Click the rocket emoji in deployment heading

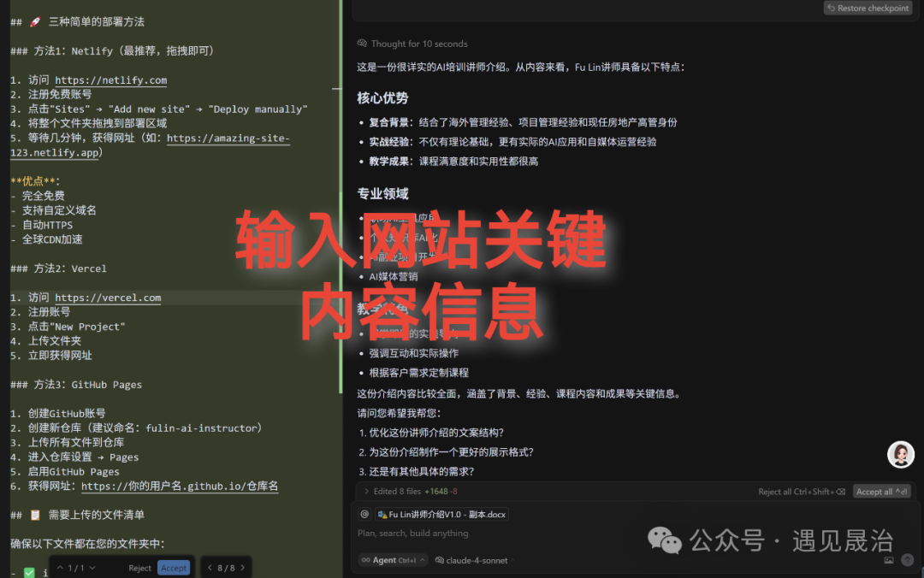point(35,21)
